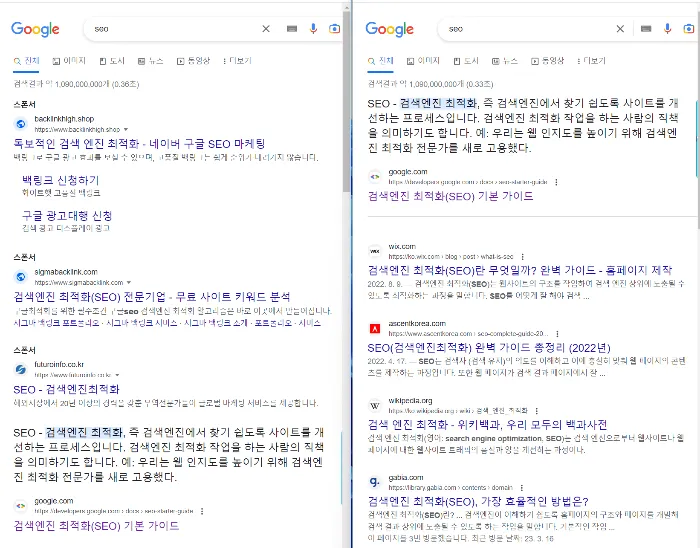Click google.com favicon in left window
This screenshot has height=548, width=700.
click(21, 506)
